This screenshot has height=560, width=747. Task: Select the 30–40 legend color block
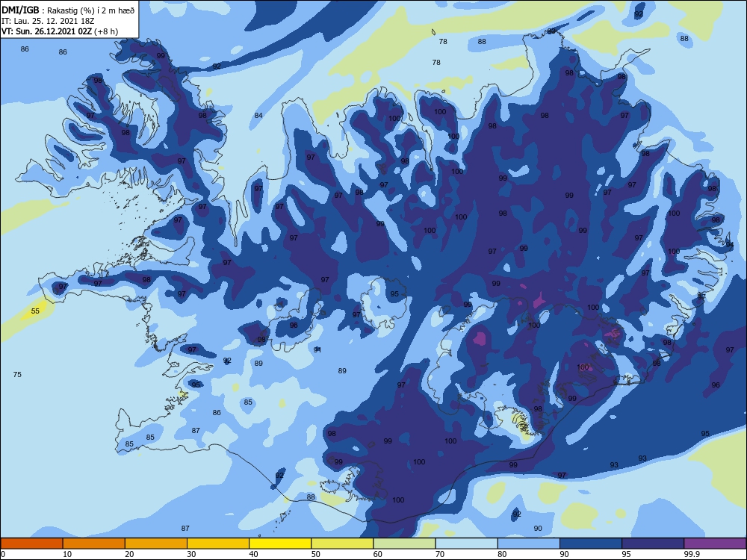(x=218, y=544)
